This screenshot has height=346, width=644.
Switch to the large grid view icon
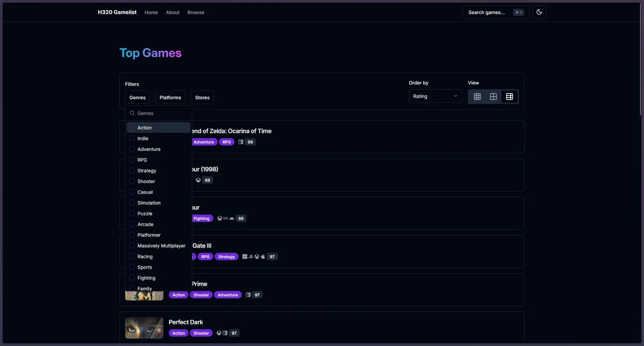click(494, 97)
